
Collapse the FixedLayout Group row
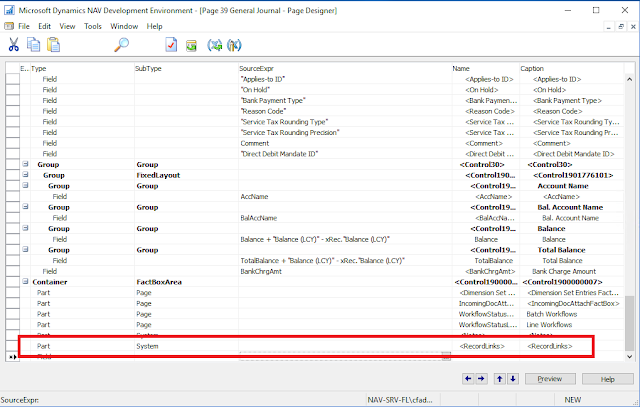[x=25, y=175]
